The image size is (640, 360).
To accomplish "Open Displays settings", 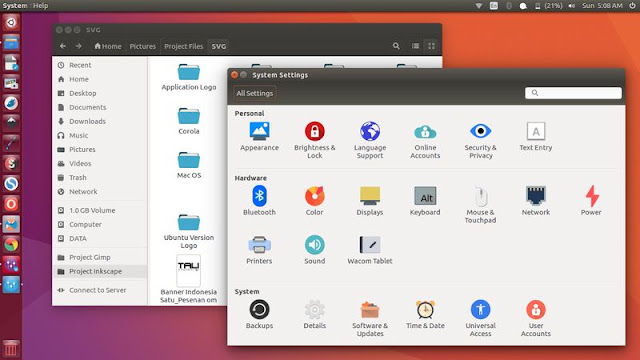I will tap(370, 200).
